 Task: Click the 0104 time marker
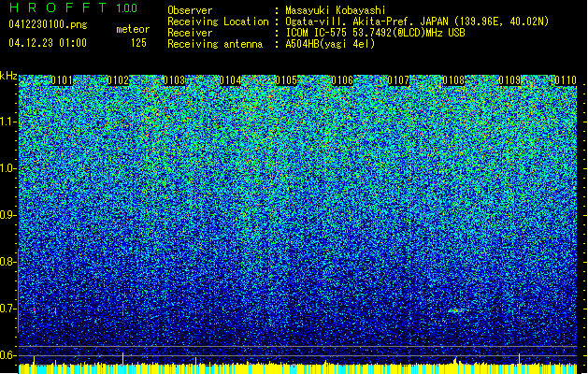coord(230,80)
